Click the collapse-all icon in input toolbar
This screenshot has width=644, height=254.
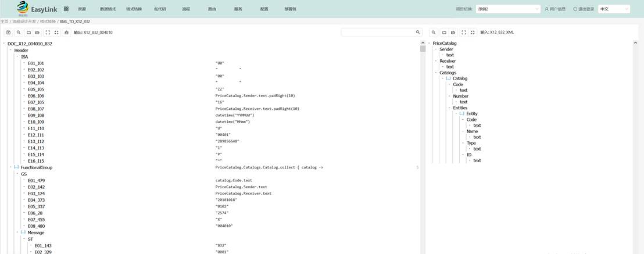[473, 33]
